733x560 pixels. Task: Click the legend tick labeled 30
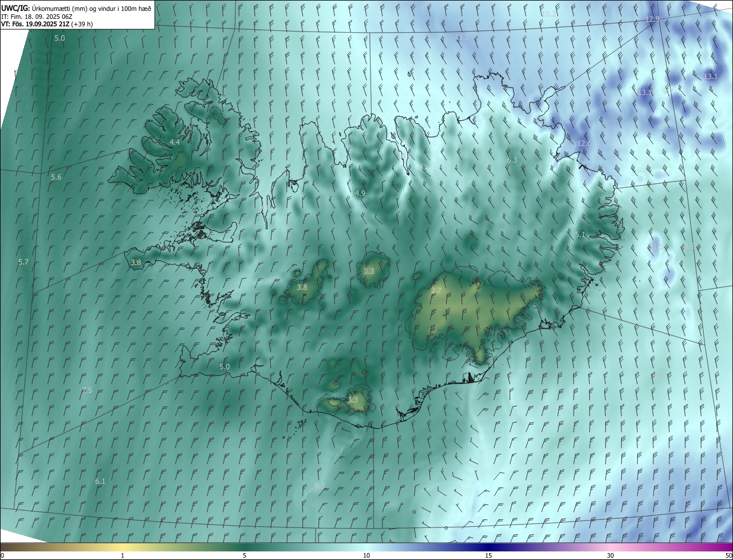pyautogui.click(x=610, y=555)
